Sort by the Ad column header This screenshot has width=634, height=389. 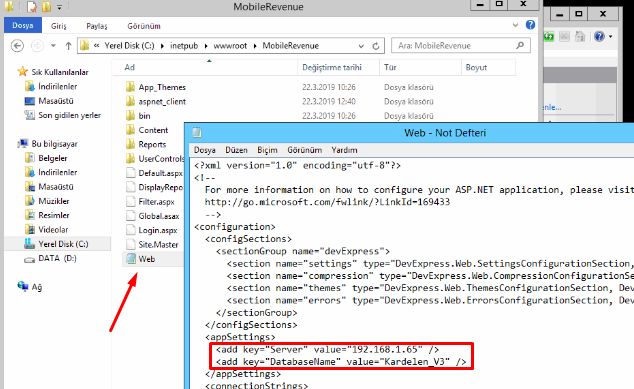129,67
